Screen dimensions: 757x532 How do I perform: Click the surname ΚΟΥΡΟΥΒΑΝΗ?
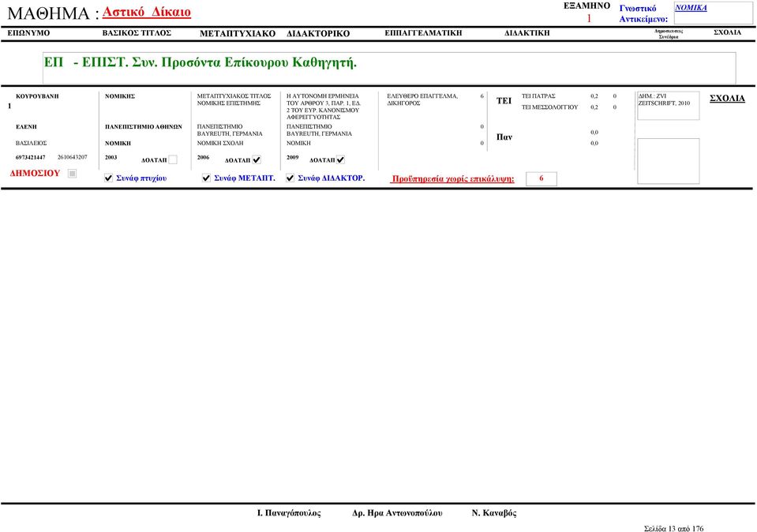pyautogui.click(x=37, y=96)
